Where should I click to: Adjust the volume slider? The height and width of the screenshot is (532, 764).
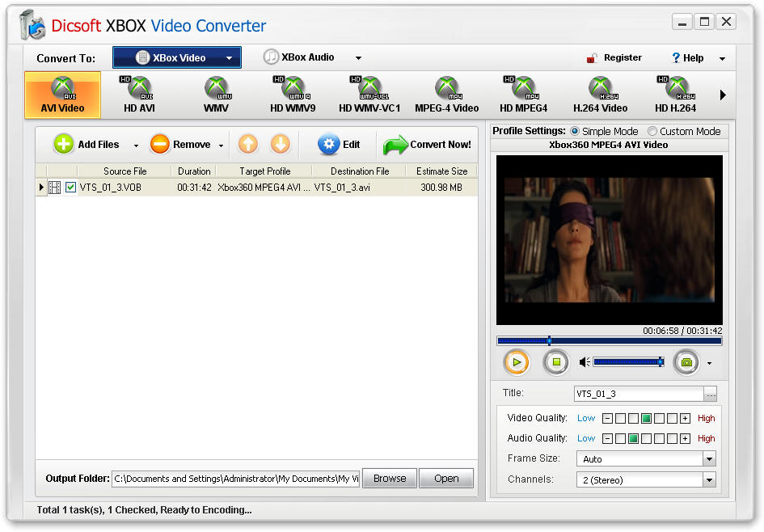click(x=628, y=362)
